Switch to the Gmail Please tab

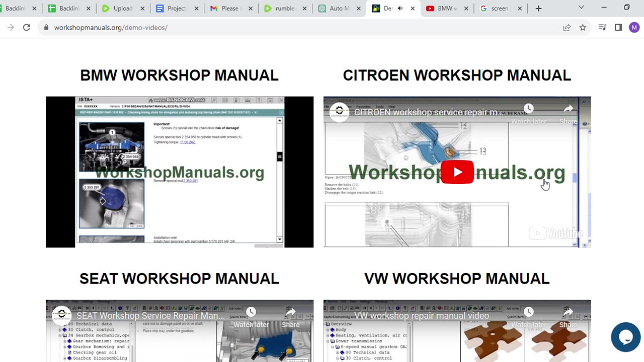click(230, 8)
